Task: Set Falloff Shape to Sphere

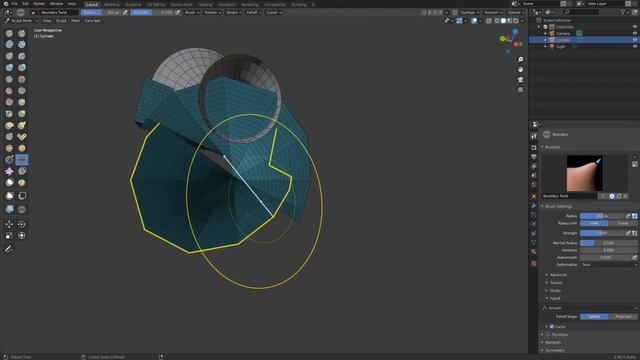Action: pyautogui.click(x=594, y=316)
